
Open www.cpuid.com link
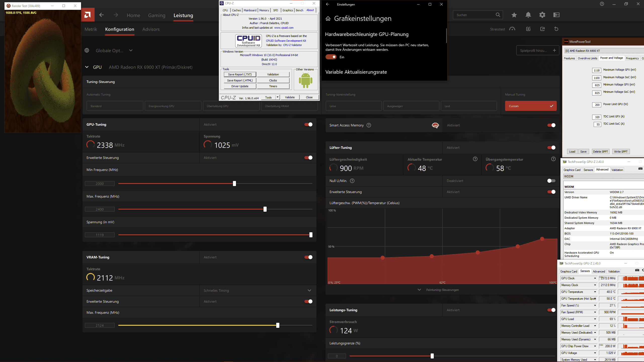[x=284, y=28]
